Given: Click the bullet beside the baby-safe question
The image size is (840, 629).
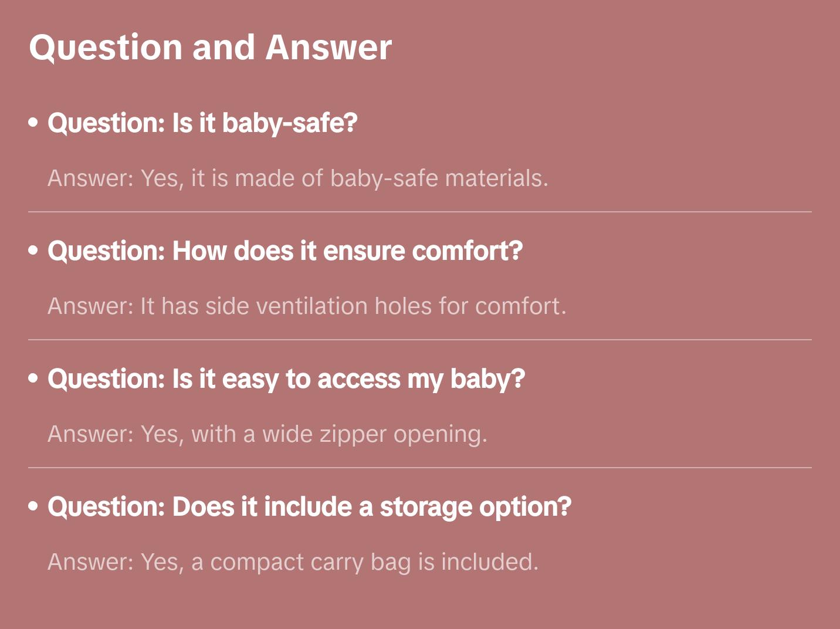Looking at the screenshot, I should point(33,123).
